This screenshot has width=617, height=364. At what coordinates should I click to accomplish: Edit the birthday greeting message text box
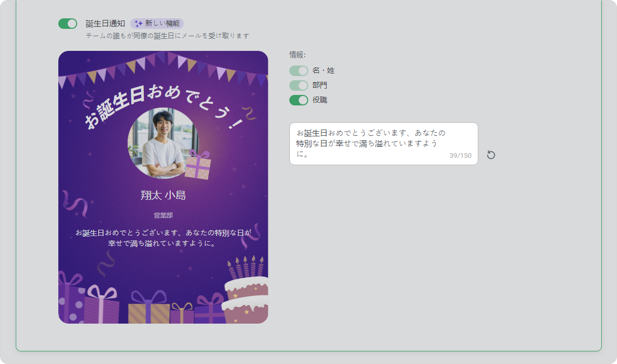click(384, 144)
